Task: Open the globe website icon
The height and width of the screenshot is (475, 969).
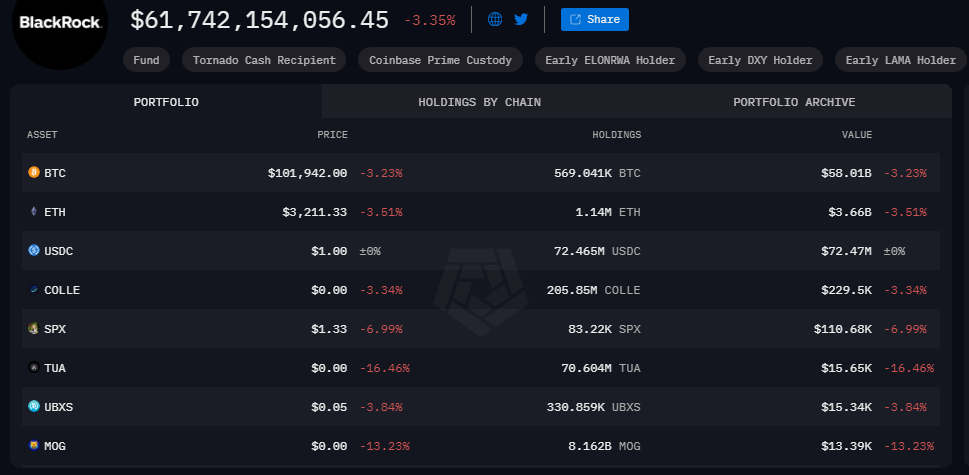Action: (x=495, y=19)
